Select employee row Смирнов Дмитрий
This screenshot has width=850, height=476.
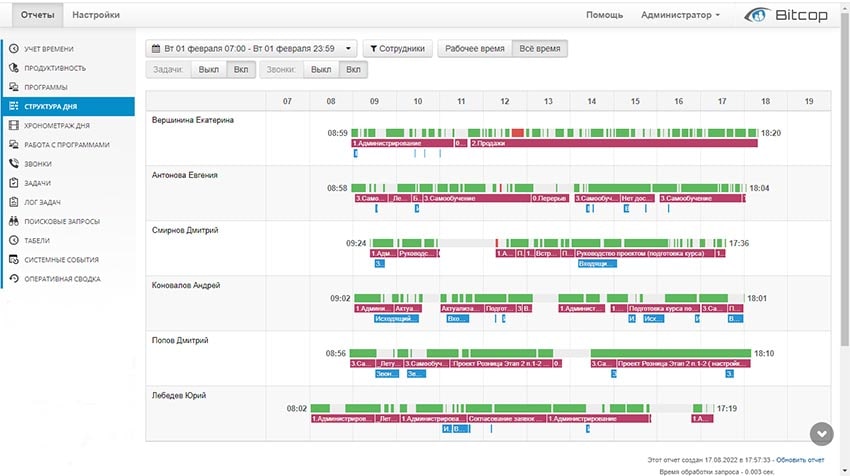pos(185,231)
